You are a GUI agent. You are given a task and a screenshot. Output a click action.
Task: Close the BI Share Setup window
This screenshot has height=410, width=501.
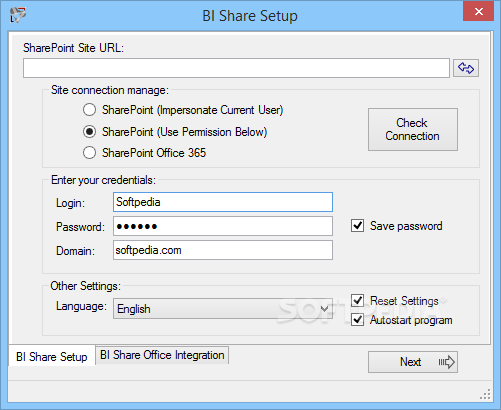click(478, 11)
